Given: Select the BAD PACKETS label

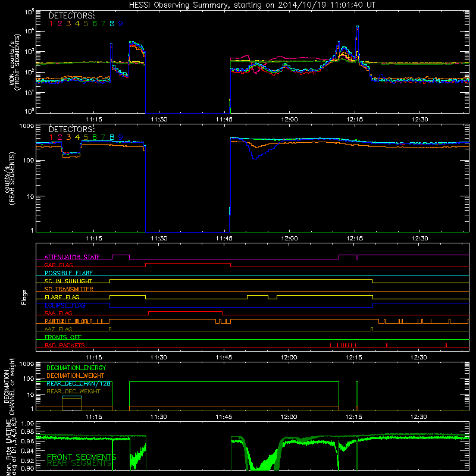Looking at the screenshot, I should 65,345.
